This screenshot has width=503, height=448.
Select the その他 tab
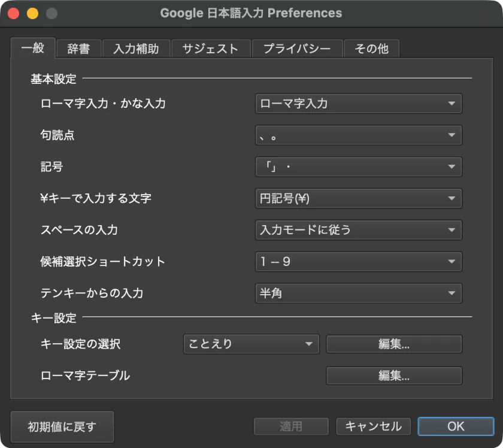click(x=371, y=49)
